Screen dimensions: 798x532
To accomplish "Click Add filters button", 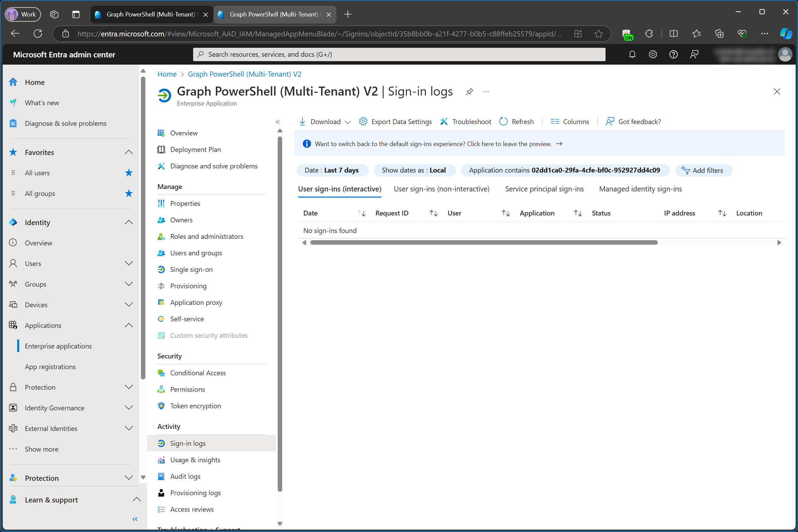I will click(703, 170).
